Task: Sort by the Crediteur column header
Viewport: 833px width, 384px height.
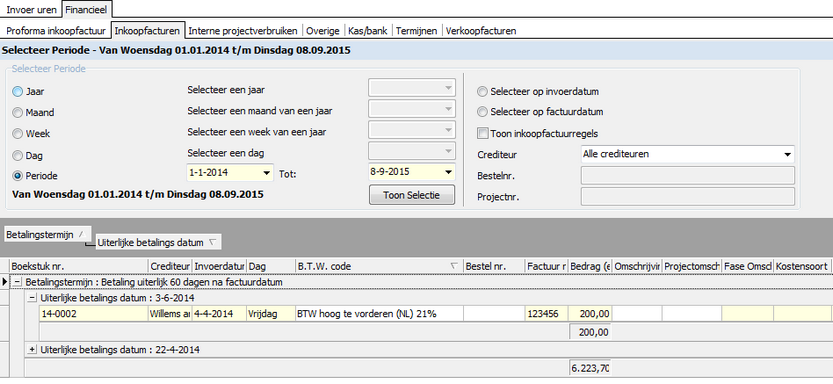Action: [x=170, y=267]
